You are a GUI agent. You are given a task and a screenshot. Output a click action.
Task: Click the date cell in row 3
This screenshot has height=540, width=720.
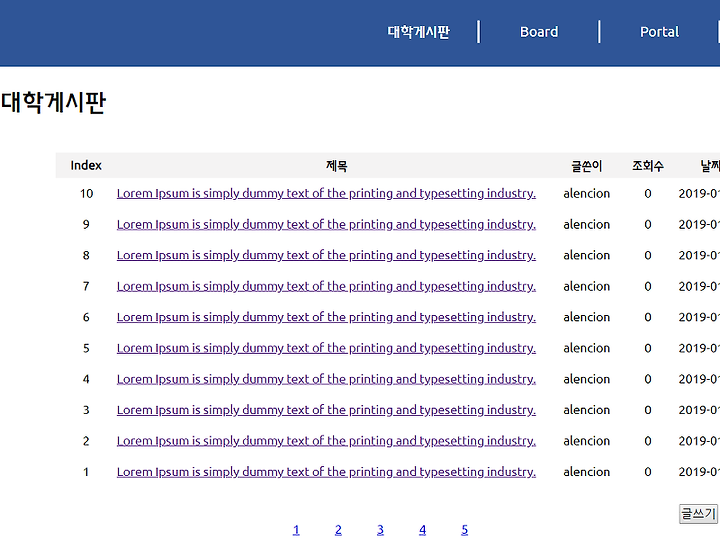pos(699,410)
